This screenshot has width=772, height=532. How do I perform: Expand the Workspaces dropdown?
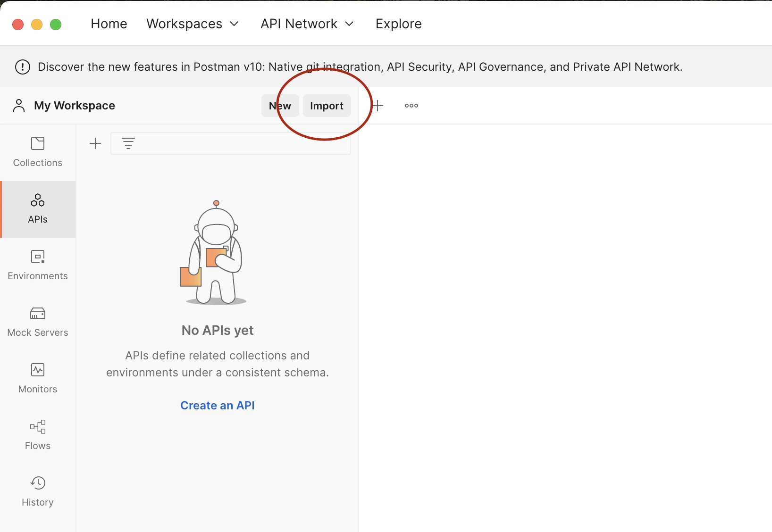click(193, 24)
